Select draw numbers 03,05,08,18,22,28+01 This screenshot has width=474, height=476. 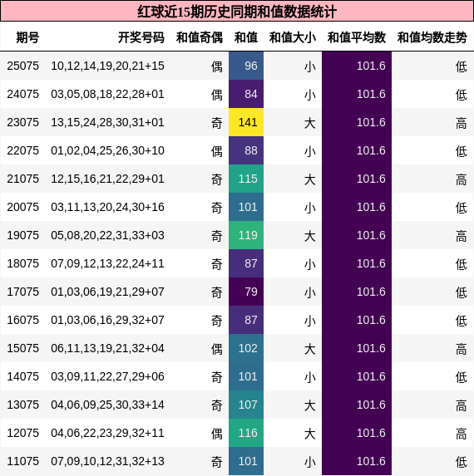pyautogui.click(x=107, y=94)
